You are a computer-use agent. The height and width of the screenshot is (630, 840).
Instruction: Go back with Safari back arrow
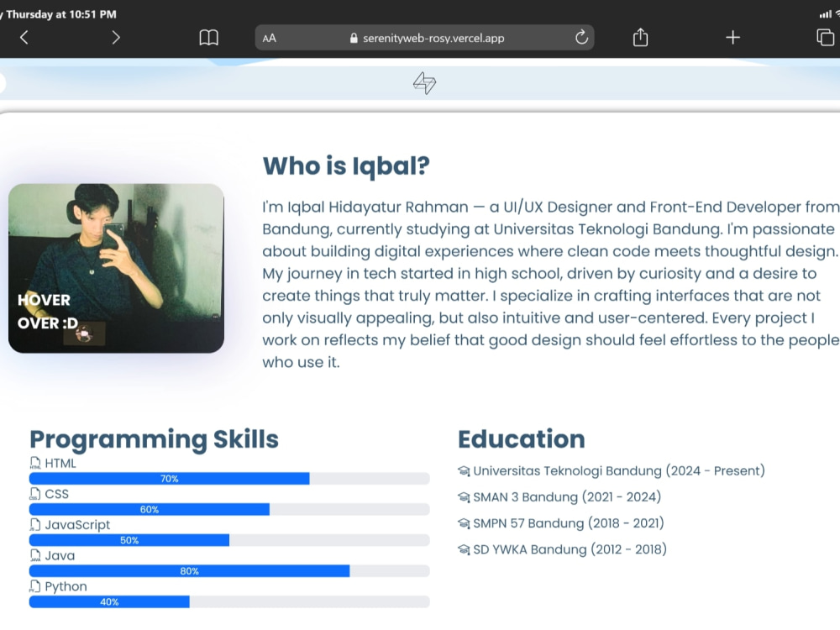[x=24, y=38]
